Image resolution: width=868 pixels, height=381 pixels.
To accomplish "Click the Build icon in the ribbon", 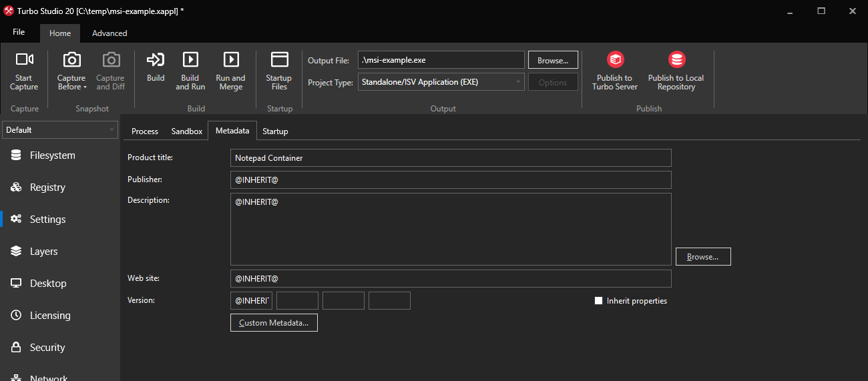I will [156, 61].
